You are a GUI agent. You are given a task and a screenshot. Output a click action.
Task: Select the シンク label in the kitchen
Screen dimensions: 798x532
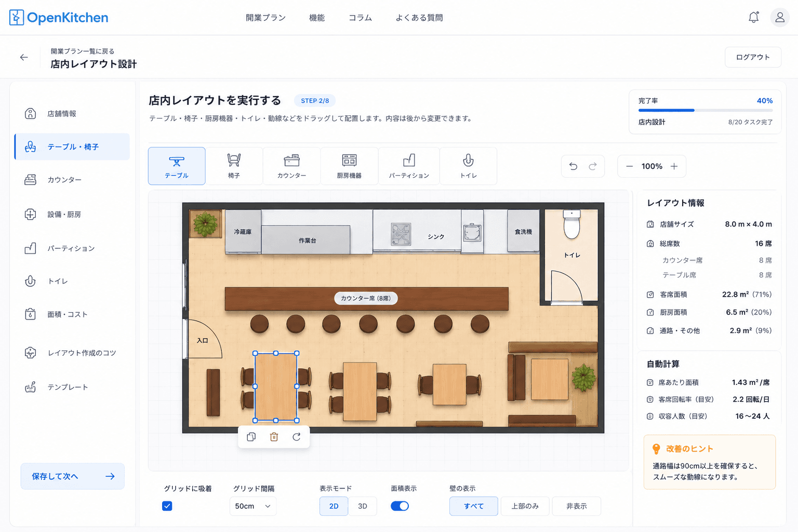(x=436, y=236)
